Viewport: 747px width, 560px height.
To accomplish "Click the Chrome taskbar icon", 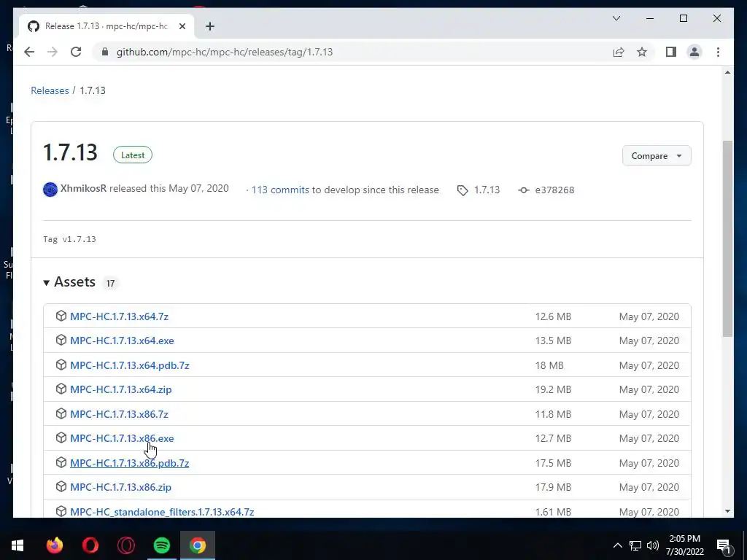I will click(x=198, y=545).
